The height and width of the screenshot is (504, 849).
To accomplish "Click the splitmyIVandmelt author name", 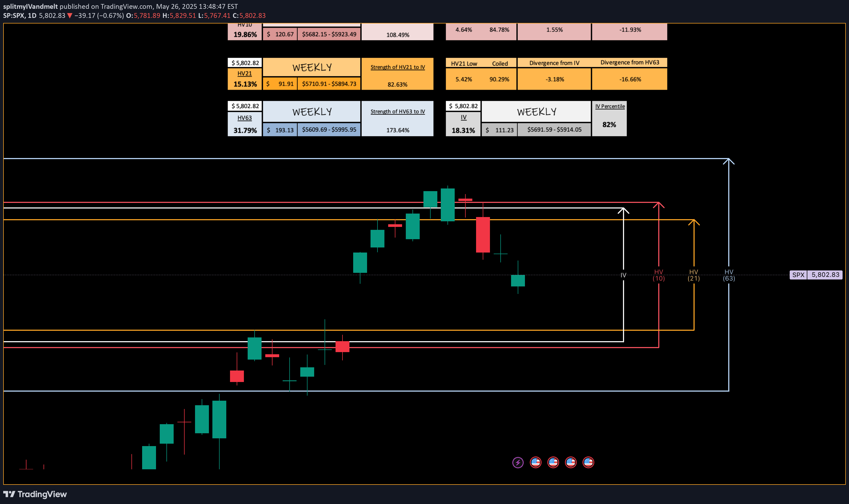I will 30,6.
